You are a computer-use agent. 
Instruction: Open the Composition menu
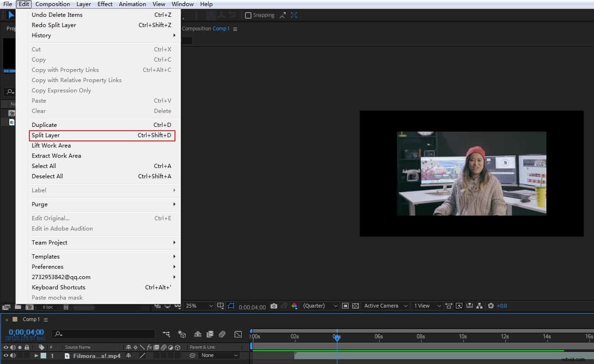tap(52, 4)
